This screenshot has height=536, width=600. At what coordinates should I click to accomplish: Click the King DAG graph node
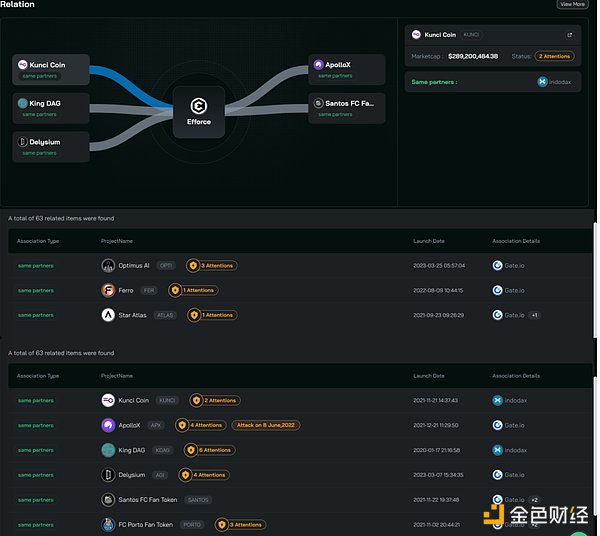52,107
